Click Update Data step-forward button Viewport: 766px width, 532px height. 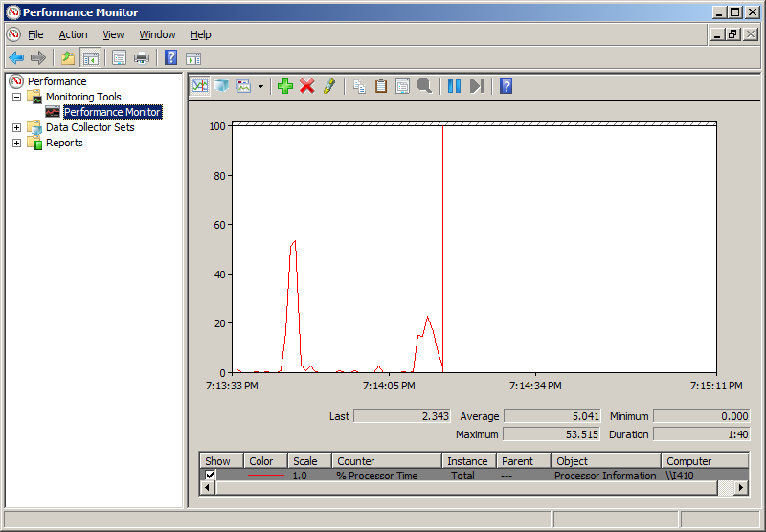tap(476, 86)
